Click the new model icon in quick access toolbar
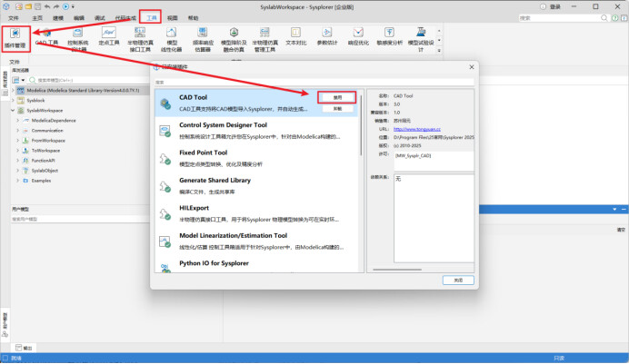Image resolution: width=629 pixels, height=364 pixels. click(x=19, y=6)
